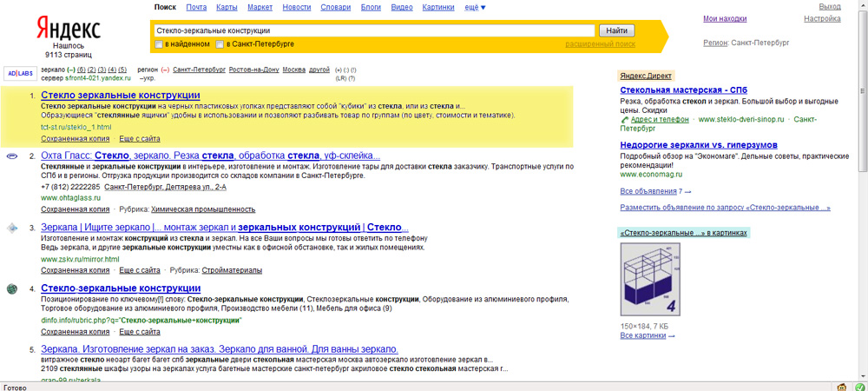This screenshot has height=391, width=868.
Task: Open the Карты tab
Action: click(227, 8)
